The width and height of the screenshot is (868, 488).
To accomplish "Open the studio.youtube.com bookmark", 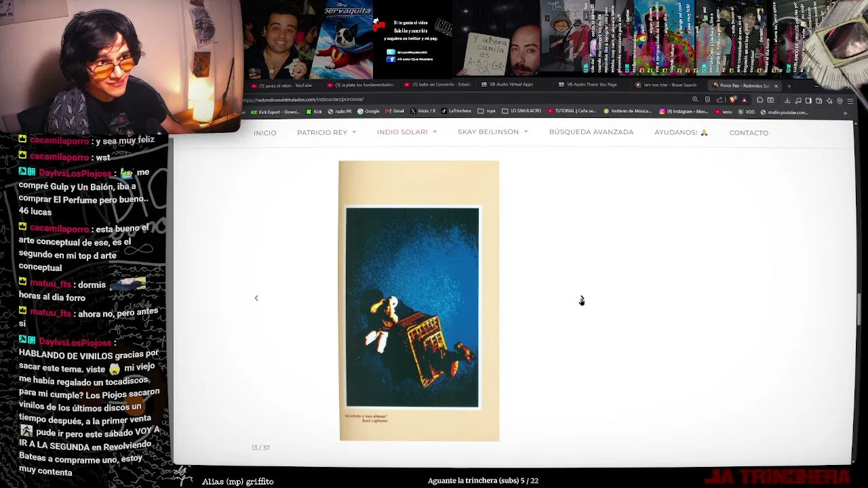I will (x=785, y=112).
